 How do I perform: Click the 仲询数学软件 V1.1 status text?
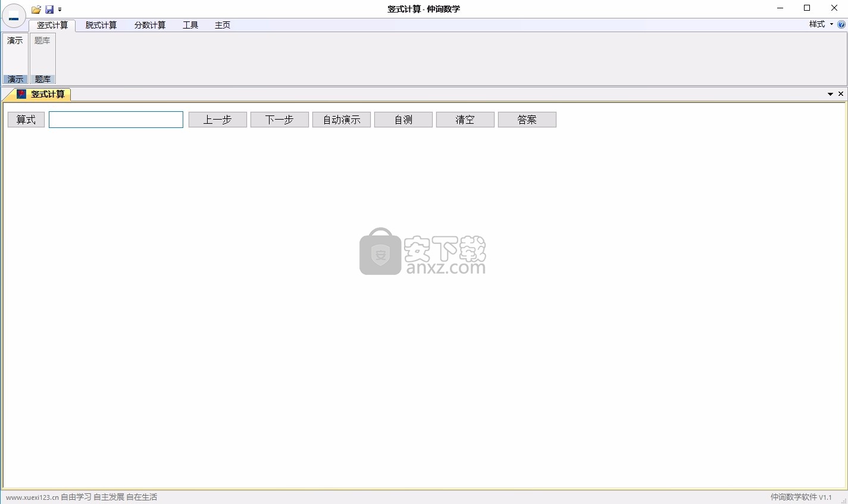801,497
